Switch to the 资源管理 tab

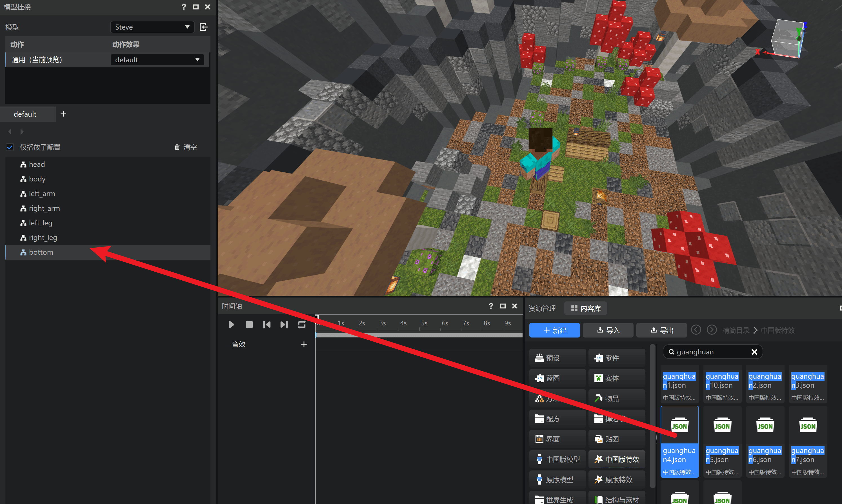coord(542,308)
